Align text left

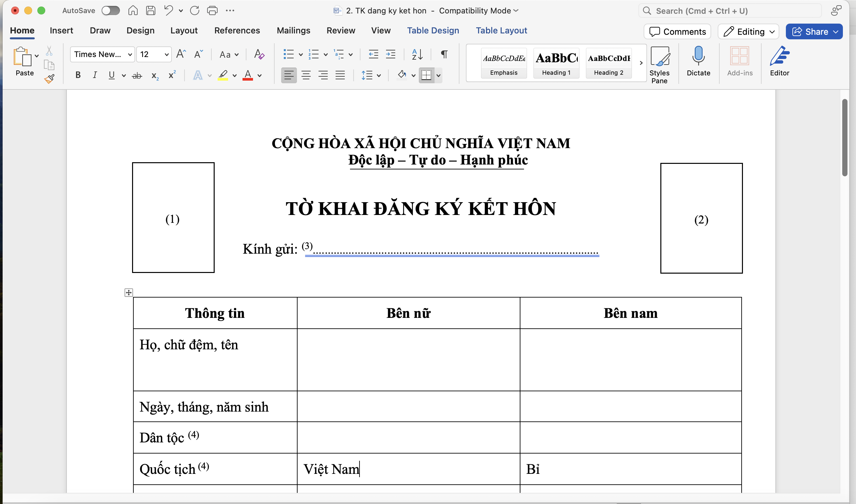click(x=289, y=75)
